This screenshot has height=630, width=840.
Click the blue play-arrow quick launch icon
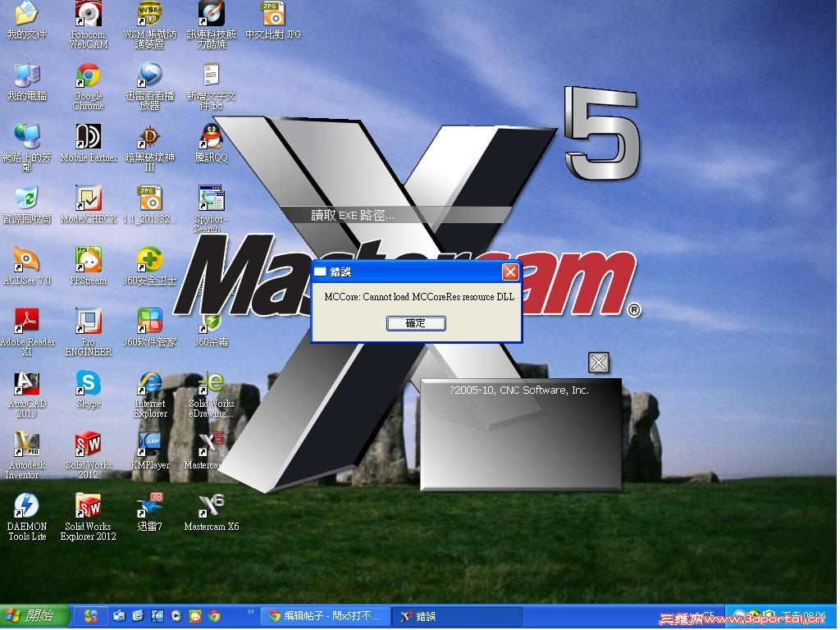tap(176, 616)
